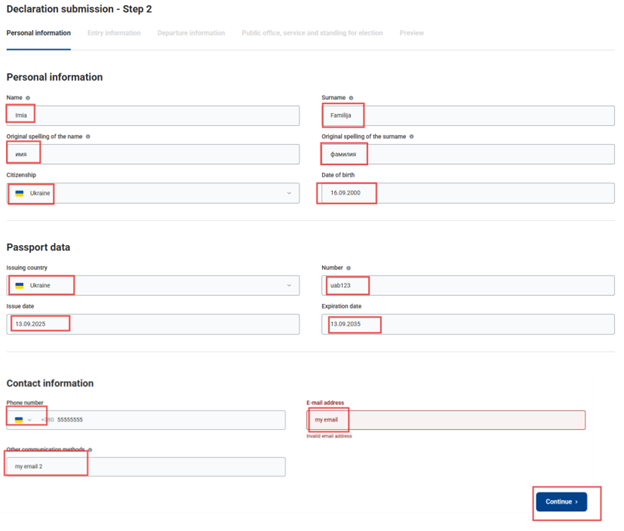624x531 pixels.
Task: Switch to the Departure information tab
Action: pos(191,33)
